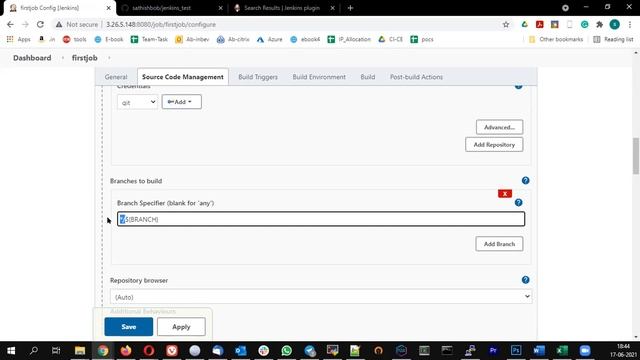Open File Explorer from the taskbar
This screenshot has height=360, width=640.
coord(80,351)
